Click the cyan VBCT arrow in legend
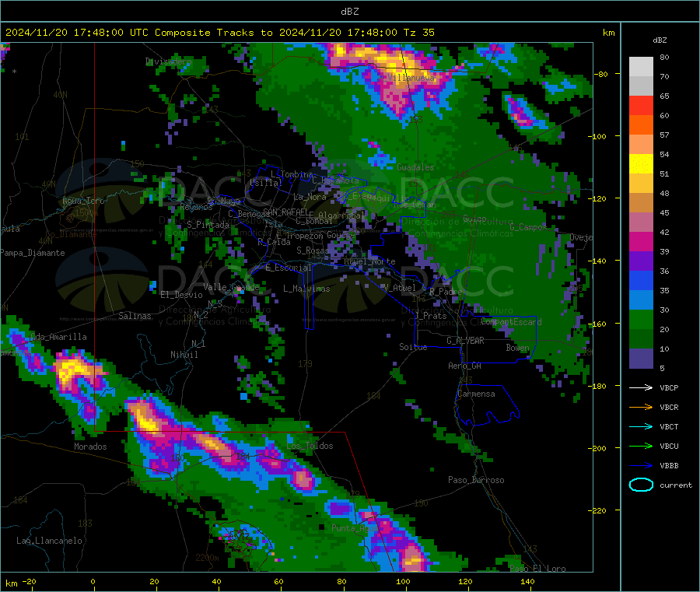Screen dimensions: 700x592 tap(641, 426)
